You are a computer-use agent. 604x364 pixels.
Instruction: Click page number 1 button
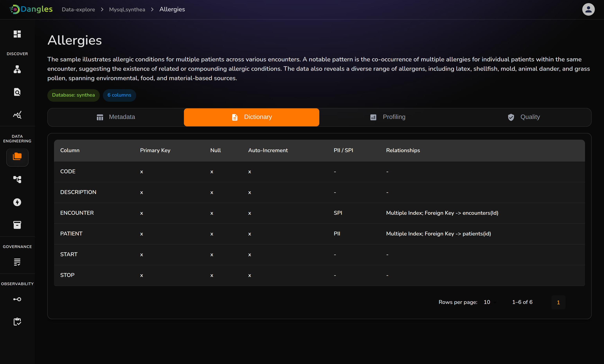[558, 302]
